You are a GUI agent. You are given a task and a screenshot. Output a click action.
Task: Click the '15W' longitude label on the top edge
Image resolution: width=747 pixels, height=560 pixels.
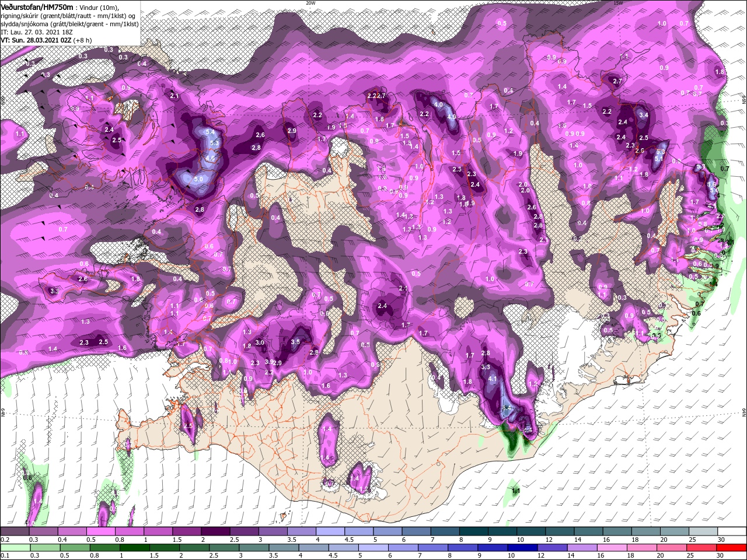618,3
